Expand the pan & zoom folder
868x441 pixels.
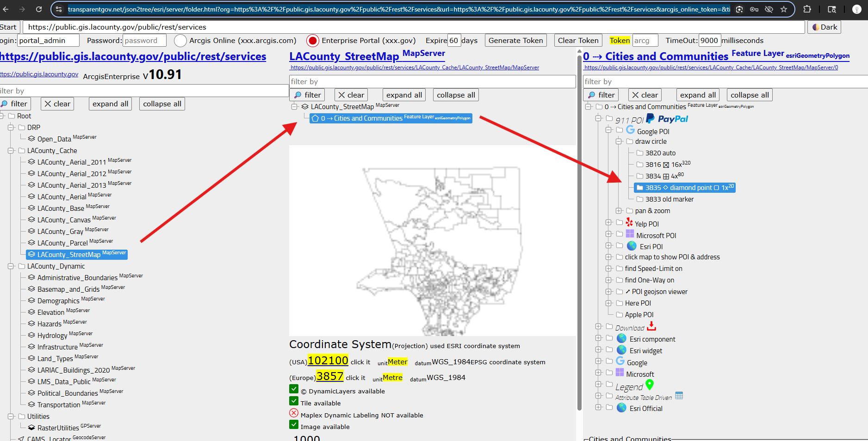(x=619, y=211)
